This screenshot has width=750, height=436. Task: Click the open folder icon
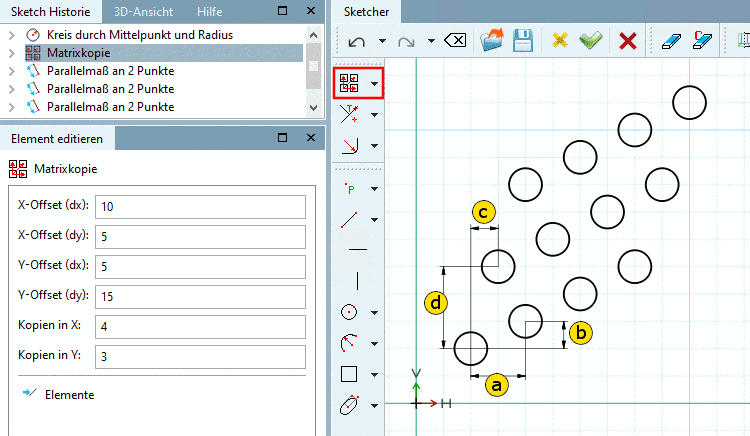tap(492, 40)
